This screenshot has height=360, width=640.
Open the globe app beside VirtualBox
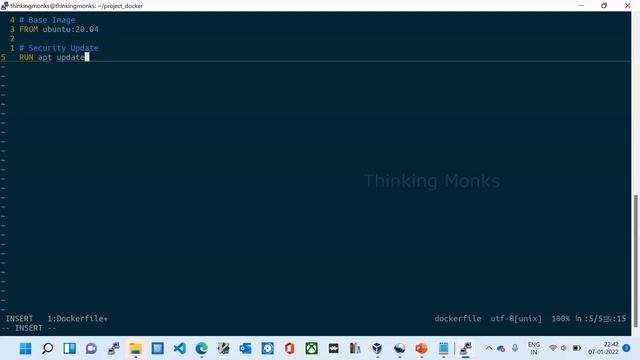pyautogui.click(x=399, y=349)
